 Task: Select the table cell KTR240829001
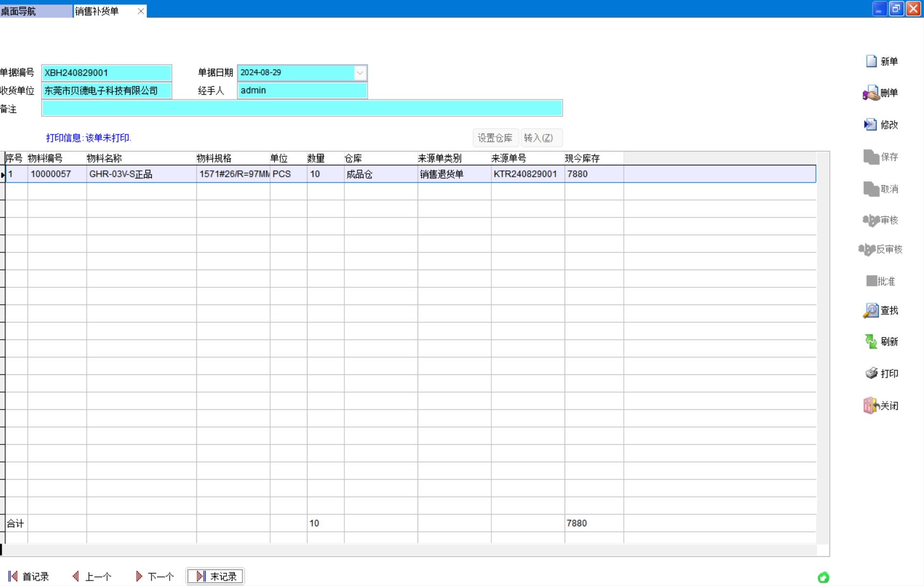pyautogui.click(x=525, y=174)
